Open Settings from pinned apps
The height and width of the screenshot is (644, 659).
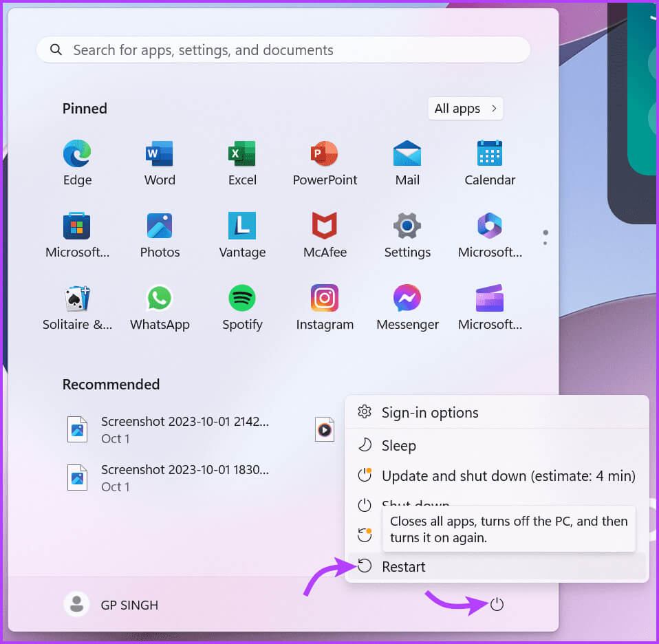[x=407, y=235]
